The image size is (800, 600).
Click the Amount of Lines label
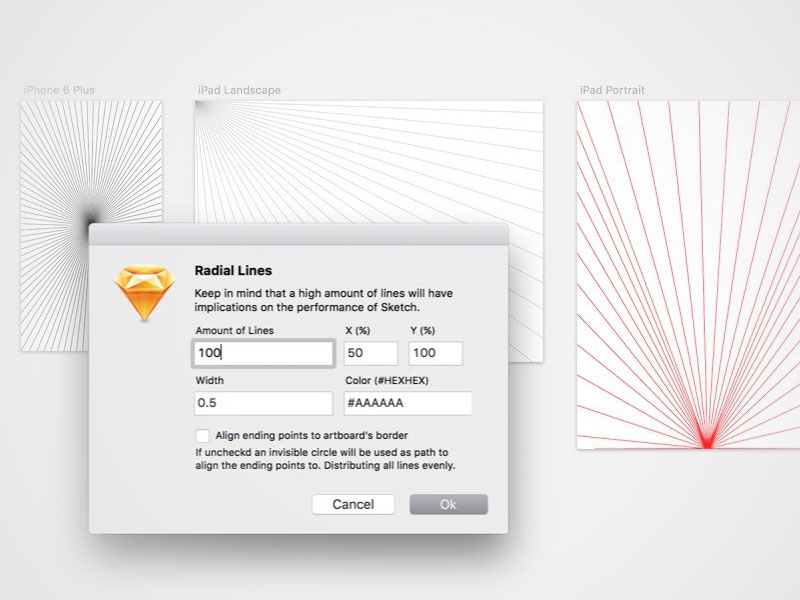click(x=235, y=331)
